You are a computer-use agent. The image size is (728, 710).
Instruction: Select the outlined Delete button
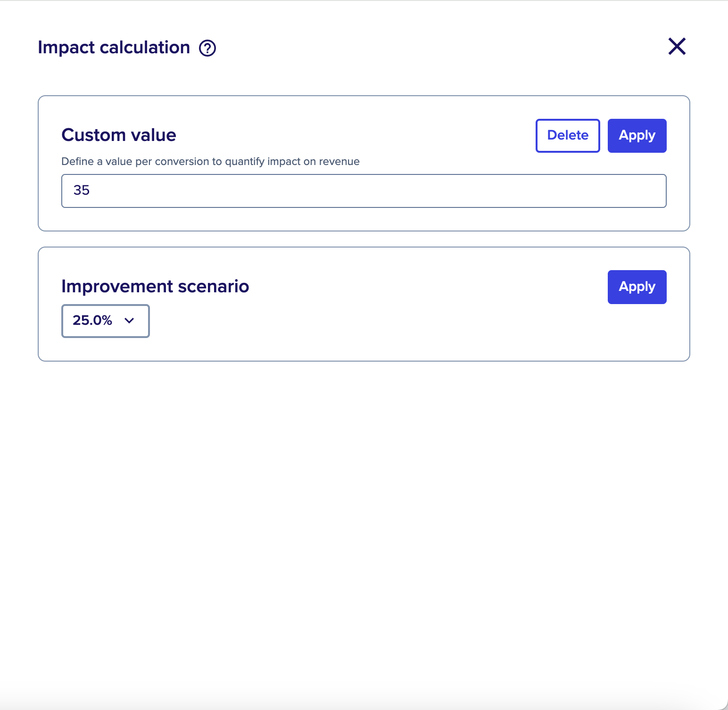click(568, 136)
